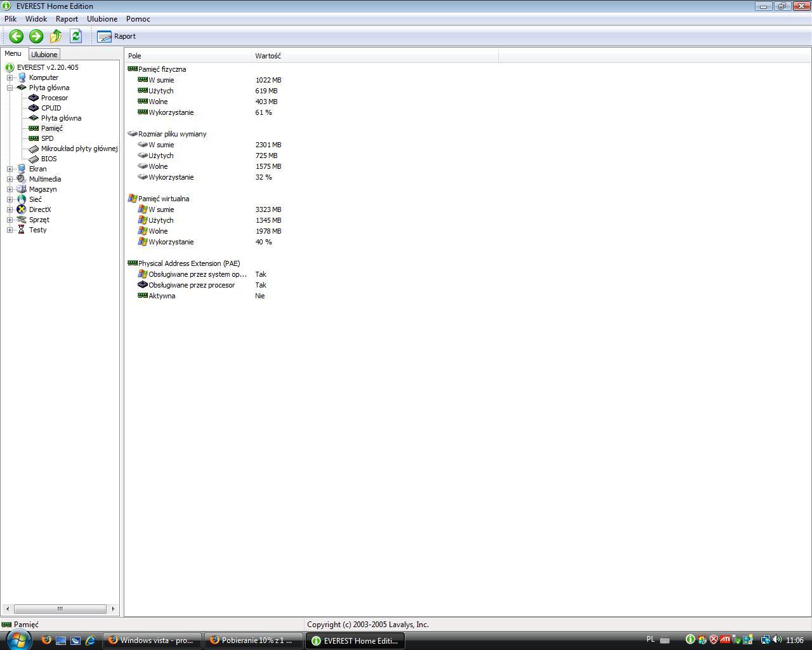Expand the Testy tree node
Image resolution: width=812 pixels, height=650 pixels.
point(10,230)
